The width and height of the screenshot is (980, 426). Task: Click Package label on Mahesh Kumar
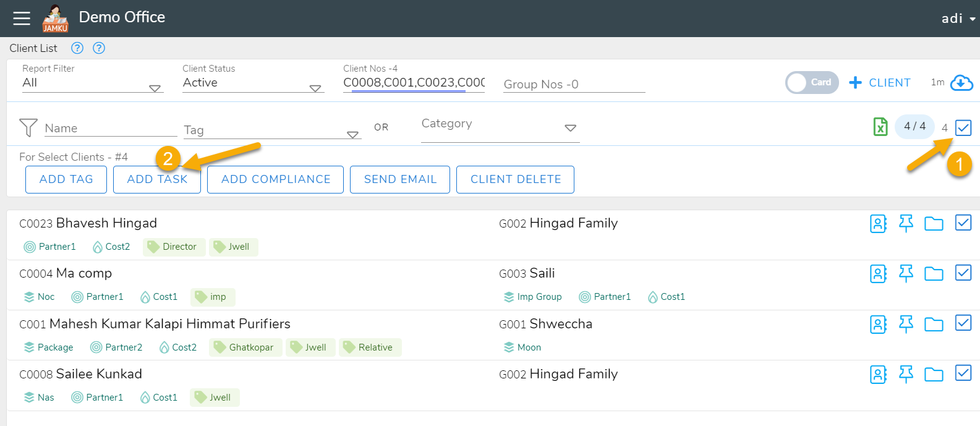pos(48,347)
